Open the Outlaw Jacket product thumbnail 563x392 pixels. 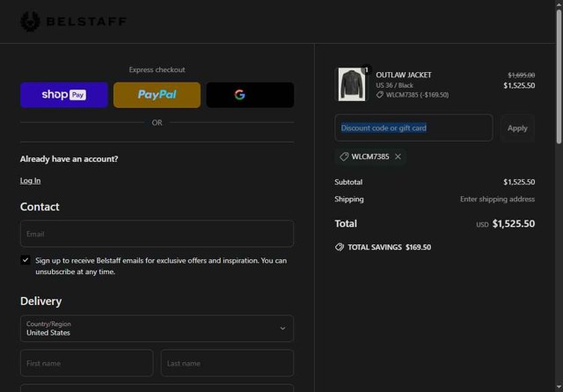point(352,84)
